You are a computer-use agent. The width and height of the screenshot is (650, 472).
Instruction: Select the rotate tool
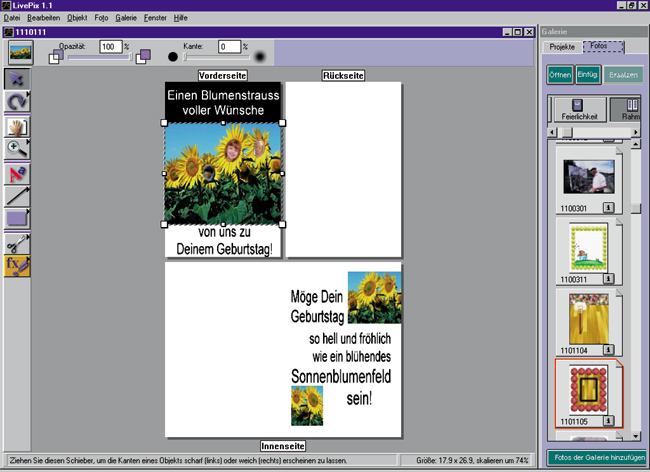click(18, 102)
